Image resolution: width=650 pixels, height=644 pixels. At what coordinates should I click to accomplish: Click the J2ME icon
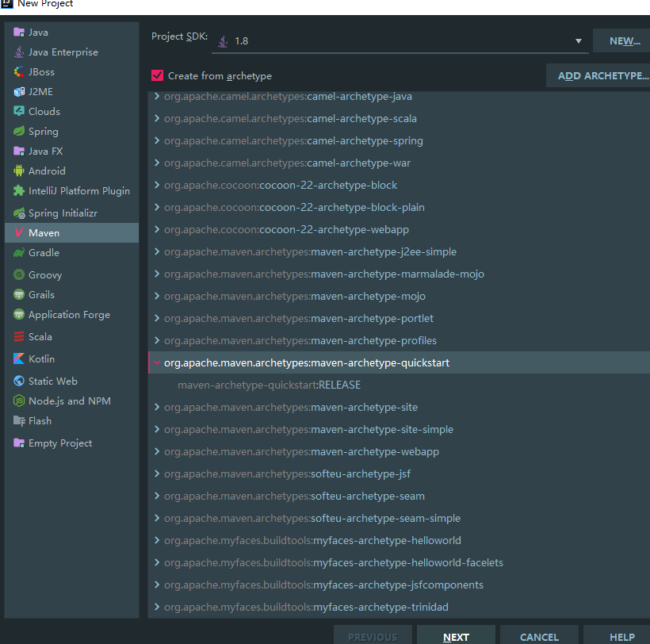[19, 92]
